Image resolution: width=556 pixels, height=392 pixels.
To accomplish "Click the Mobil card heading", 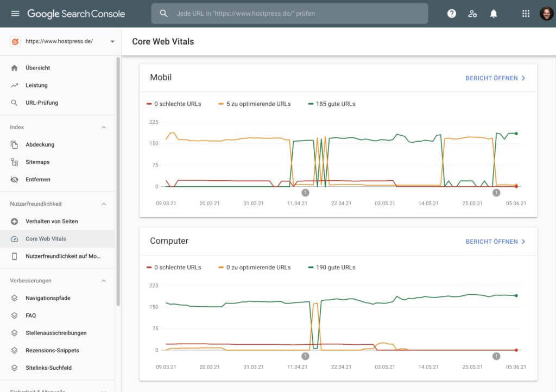I will pyautogui.click(x=161, y=77).
